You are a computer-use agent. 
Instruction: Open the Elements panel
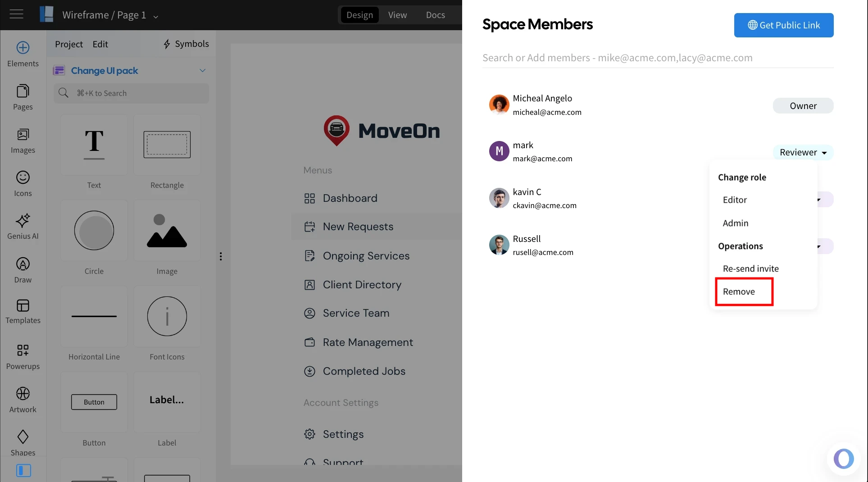(x=23, y=54)
